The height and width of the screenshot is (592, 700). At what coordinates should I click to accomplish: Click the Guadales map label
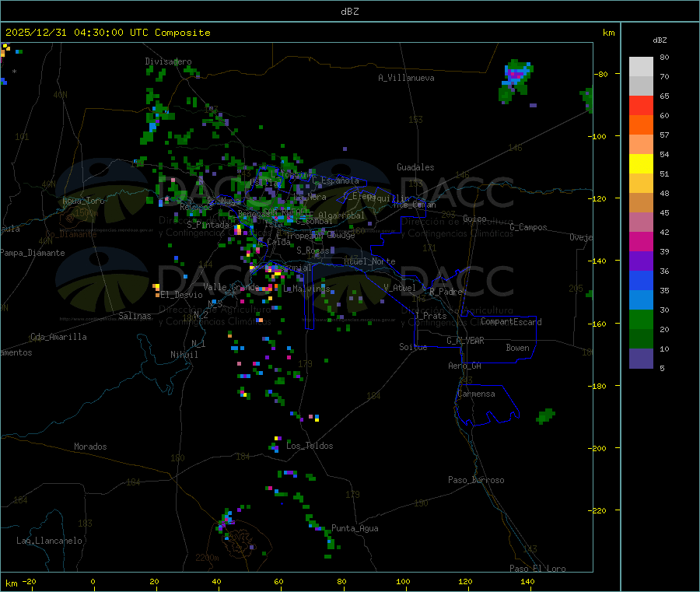[415, 167]
